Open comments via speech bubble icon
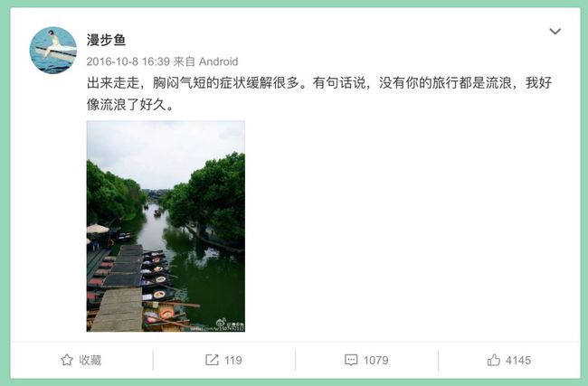The height and width of the screenshot is (386, 588). point(351,360)
